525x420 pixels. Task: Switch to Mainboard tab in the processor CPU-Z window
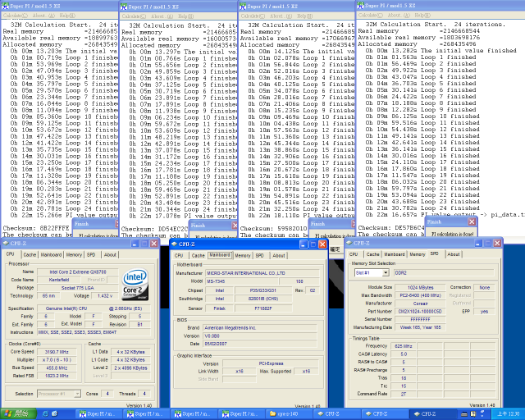(x=51, y=254)
